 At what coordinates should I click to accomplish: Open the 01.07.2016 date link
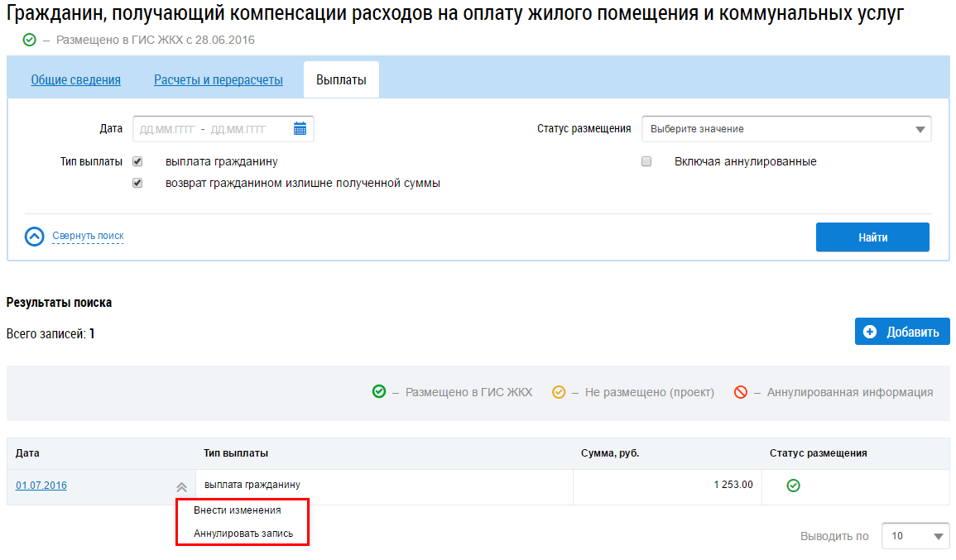pyautogui.click(x=41, y=486)
